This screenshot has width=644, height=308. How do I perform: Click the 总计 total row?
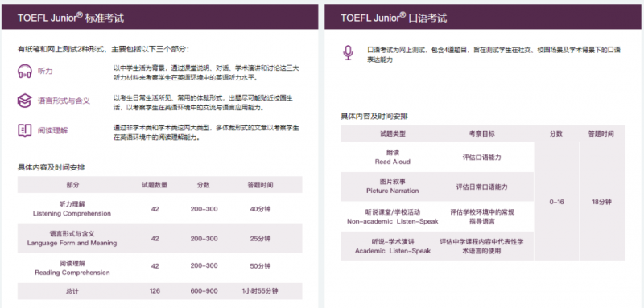click(x=159, y=291)
